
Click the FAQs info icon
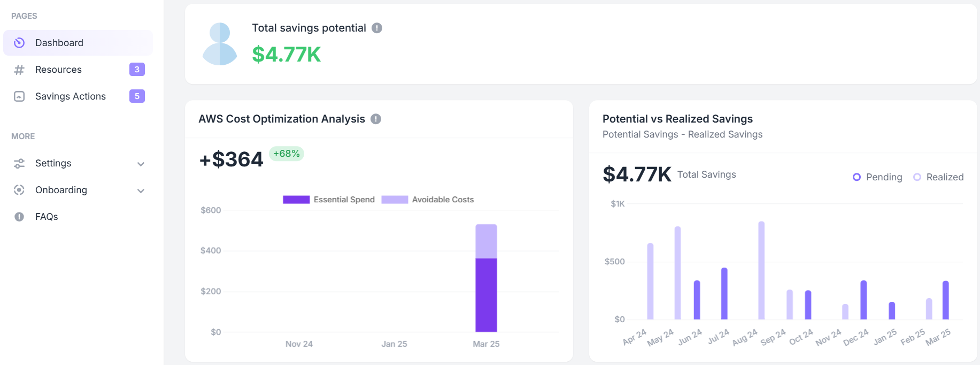point(19,217)
